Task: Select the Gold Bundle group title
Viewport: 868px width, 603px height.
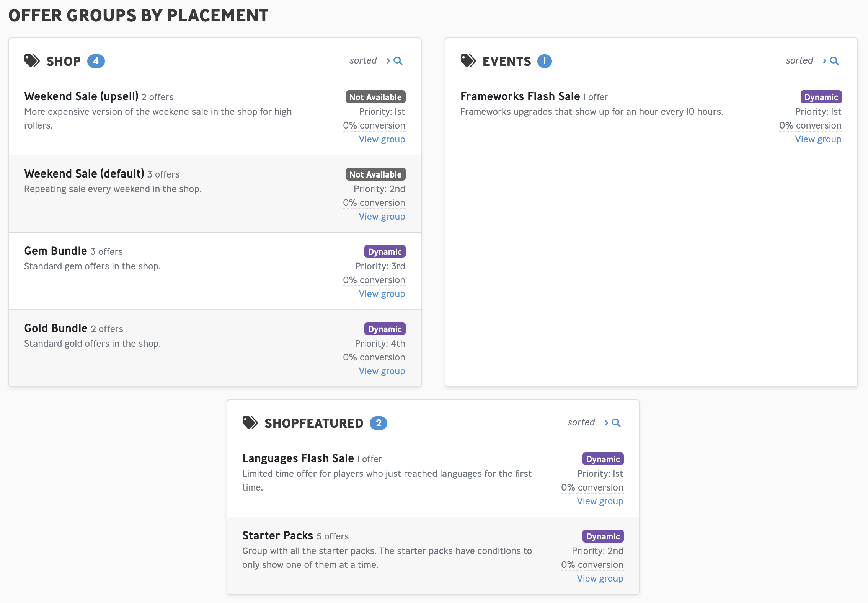Action: pyautogui.click(x=56, y=328)
